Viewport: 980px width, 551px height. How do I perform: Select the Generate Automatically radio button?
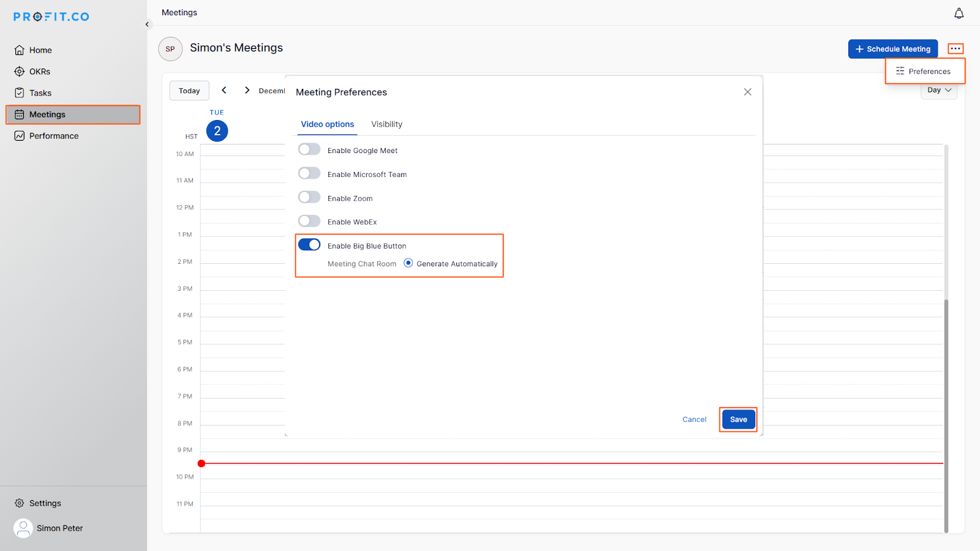point(409,263)
